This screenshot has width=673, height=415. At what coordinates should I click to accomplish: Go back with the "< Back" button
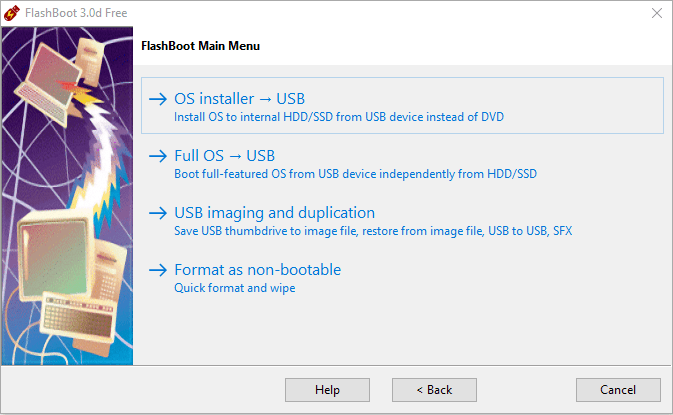[x=434, y=389]
